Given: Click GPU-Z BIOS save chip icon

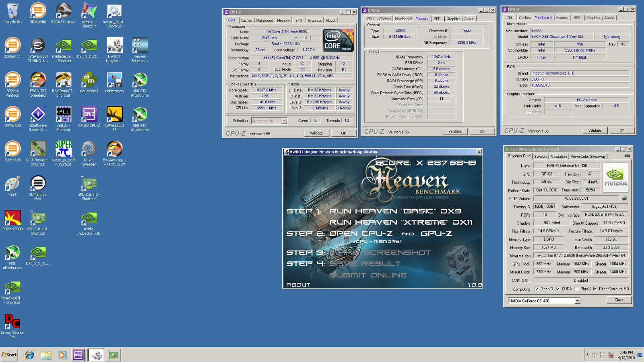Looking at the screenshot, I should point(624,198).
